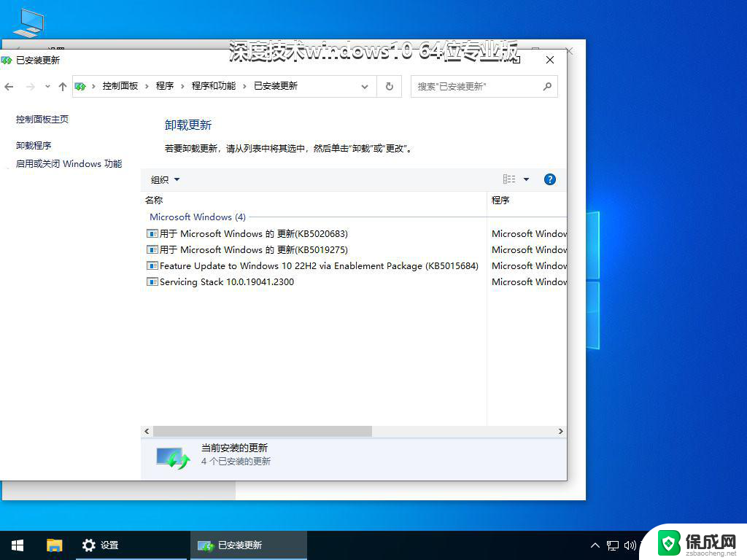Open 卸载程序 link
This screenshot has height=560, width=747.
pos(34,145)
